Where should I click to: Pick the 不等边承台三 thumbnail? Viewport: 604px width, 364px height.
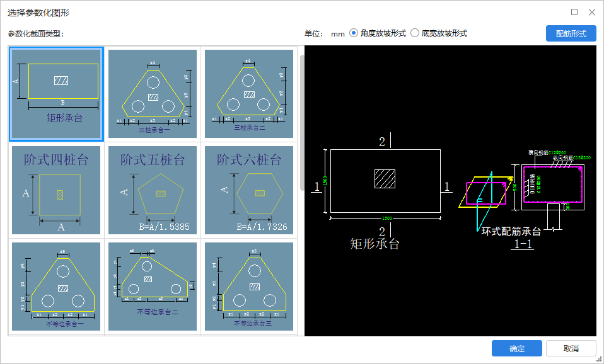click(249, 287)
